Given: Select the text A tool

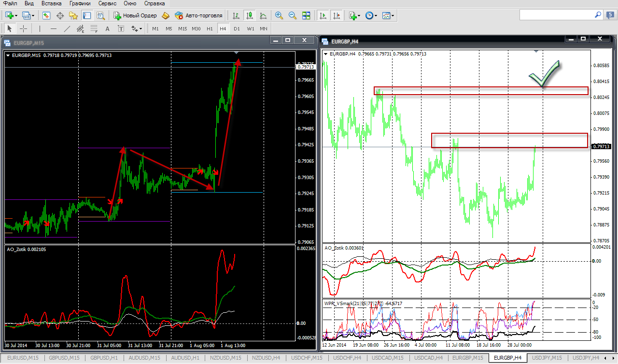Looking at the screenshot, I should pyautogui.click(x=108, y=28).
